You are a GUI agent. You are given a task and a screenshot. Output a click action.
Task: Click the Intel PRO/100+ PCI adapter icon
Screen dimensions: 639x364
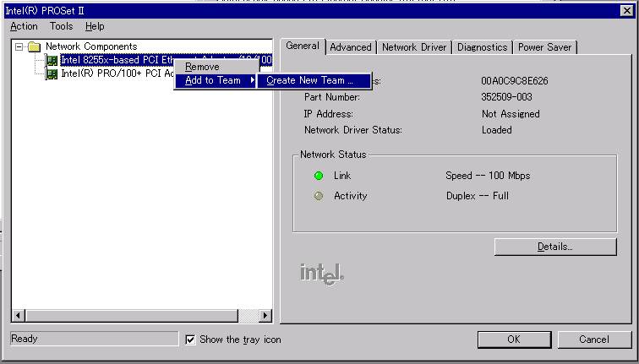52,73
